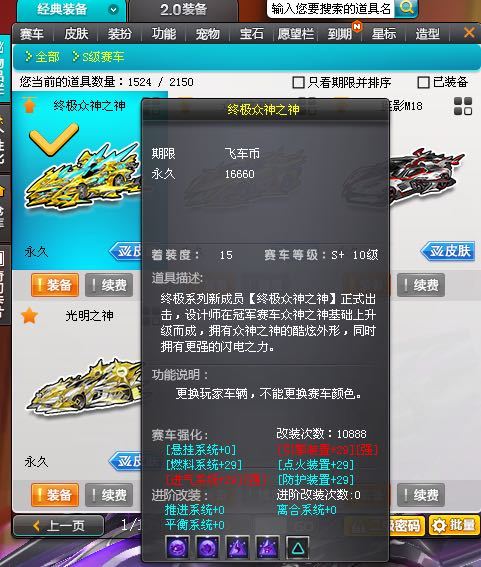This screenshot has width=481, height=567.
Task: Expand the S级赛车 category filter
Action: [x=98, y=57]
